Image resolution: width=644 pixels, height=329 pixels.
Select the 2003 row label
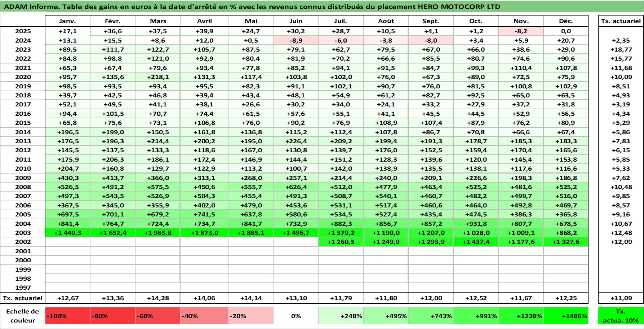tap(23, 233)
